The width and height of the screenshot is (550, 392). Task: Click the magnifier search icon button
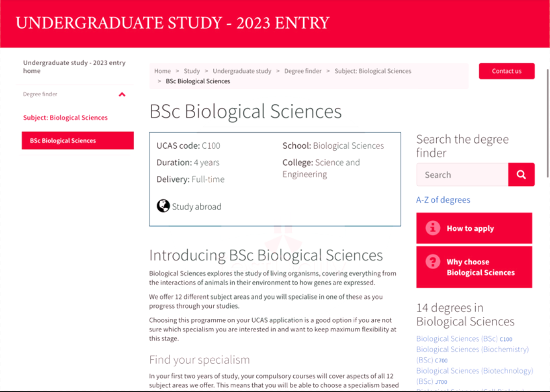tap(521, 175)
